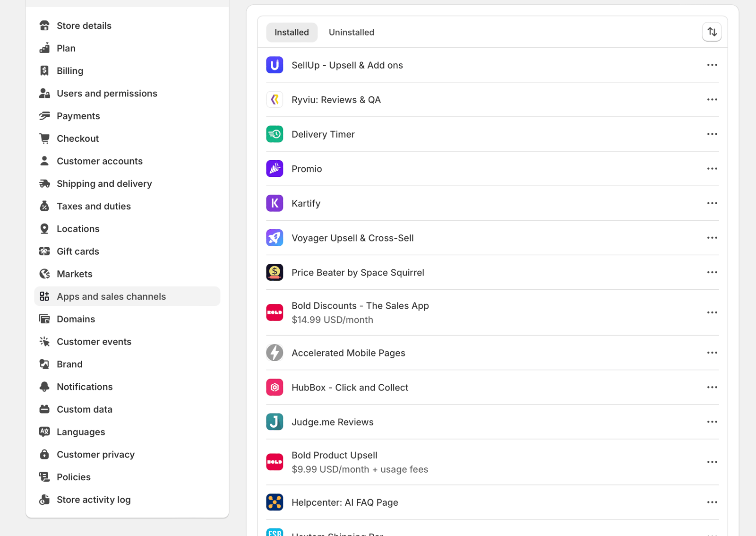The height and width of the screenshot is (536, 756).
Task: Open the Checkout settings
Action: click(x=127, y=138)
